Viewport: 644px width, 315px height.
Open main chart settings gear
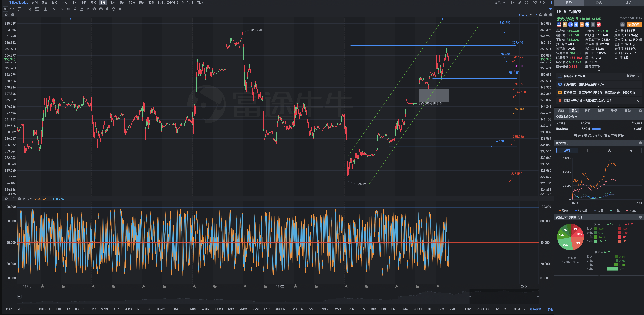point(6,15)
